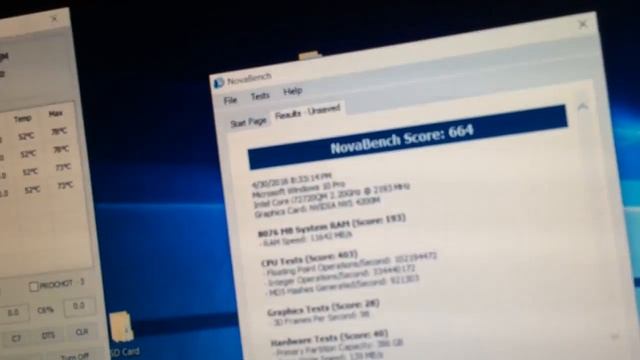Open the File menu in NovaBench

point(230,100)
